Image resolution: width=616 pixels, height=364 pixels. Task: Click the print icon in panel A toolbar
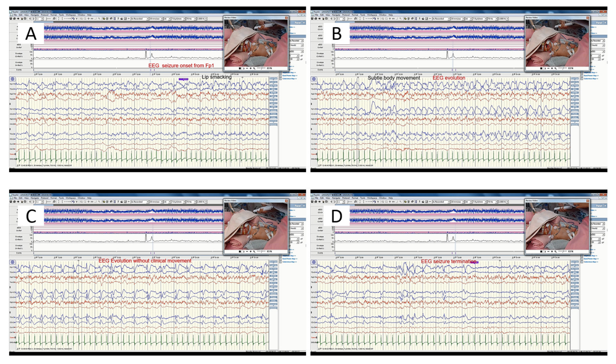(14, 19)
